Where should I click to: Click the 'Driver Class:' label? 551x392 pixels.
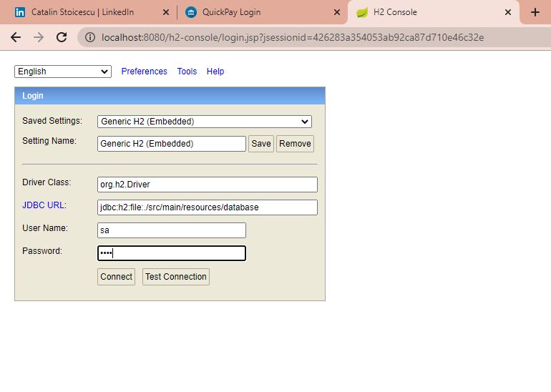click(47, 182)
